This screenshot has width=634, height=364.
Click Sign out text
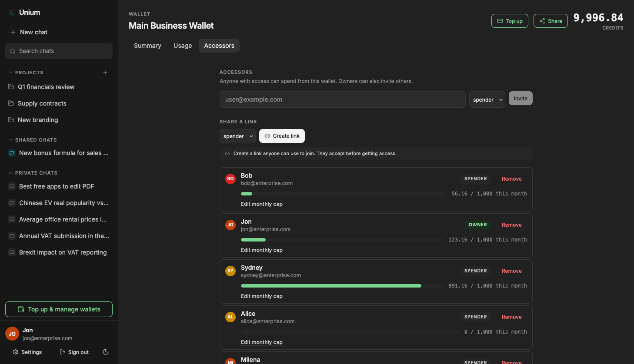[x=78, y=352]
